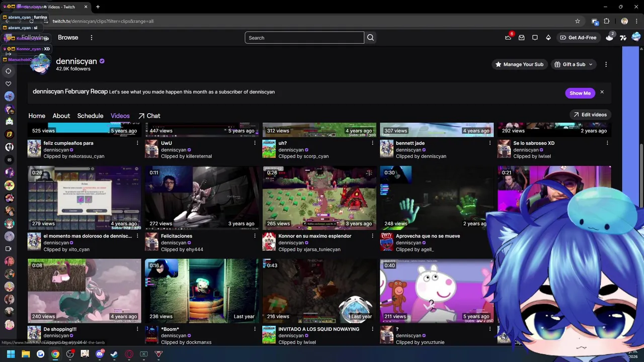The height and width of the screenshot is (362, 644).
Task: Play 'Konnor en su maximo esplendor' thumbnail
Action: 319,198
